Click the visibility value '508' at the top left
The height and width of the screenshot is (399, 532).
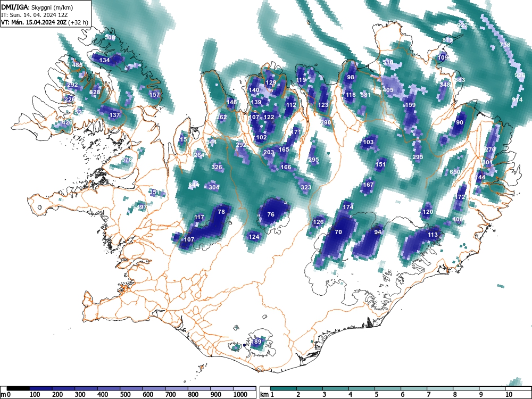click(110, 37)
